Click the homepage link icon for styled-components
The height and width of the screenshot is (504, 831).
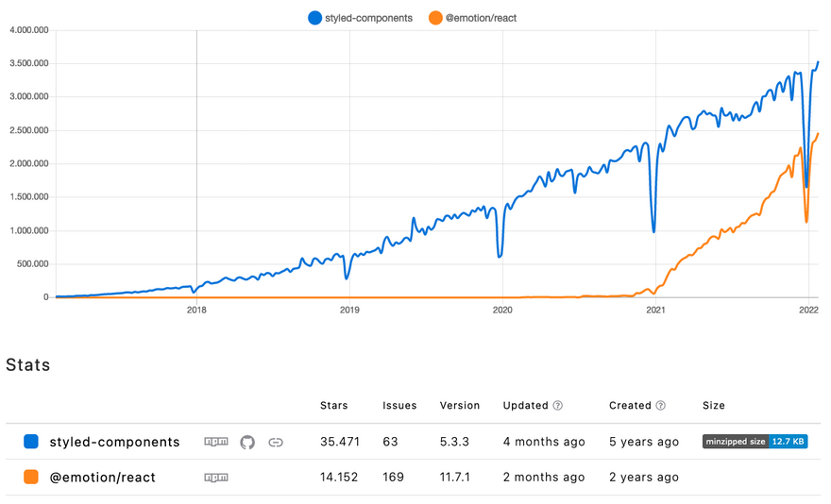(276, 442)
